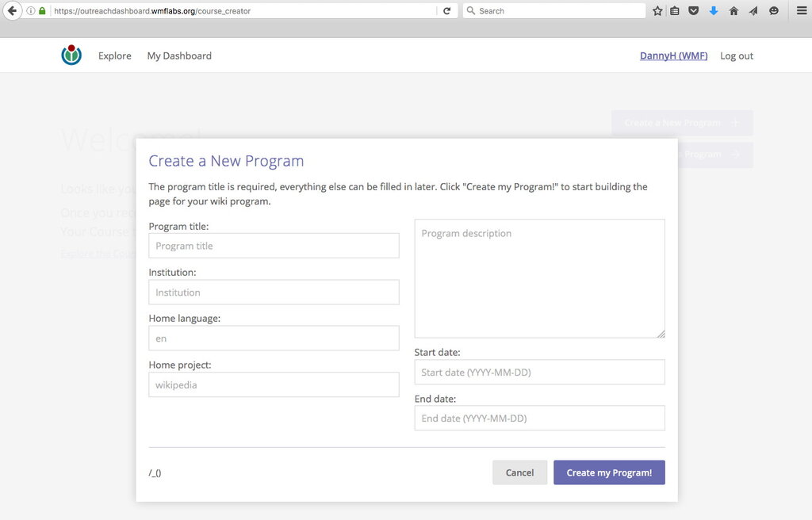Reload the page with the refresh icon

tap(447, 11)
